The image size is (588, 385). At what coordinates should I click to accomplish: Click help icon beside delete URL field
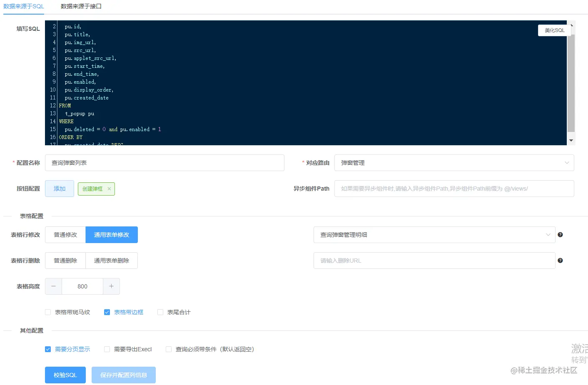(x=560, y=261)
